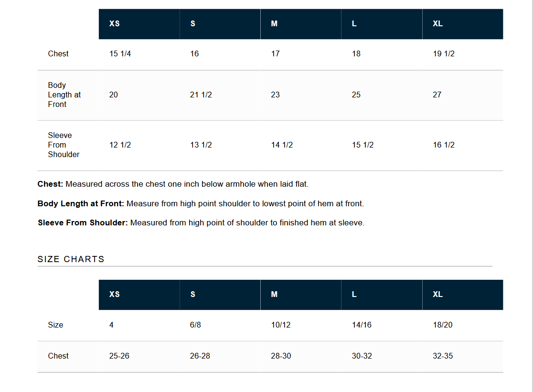
Task: Click the M column header in the SIZE CHARTS table
Action: (274, 294)
